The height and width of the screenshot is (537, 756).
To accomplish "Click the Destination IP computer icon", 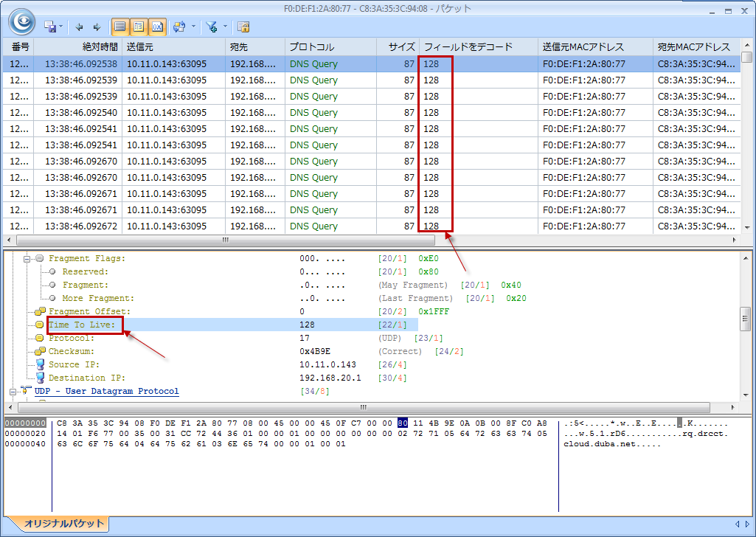I will pyautogui.click(x=41, y=378).
